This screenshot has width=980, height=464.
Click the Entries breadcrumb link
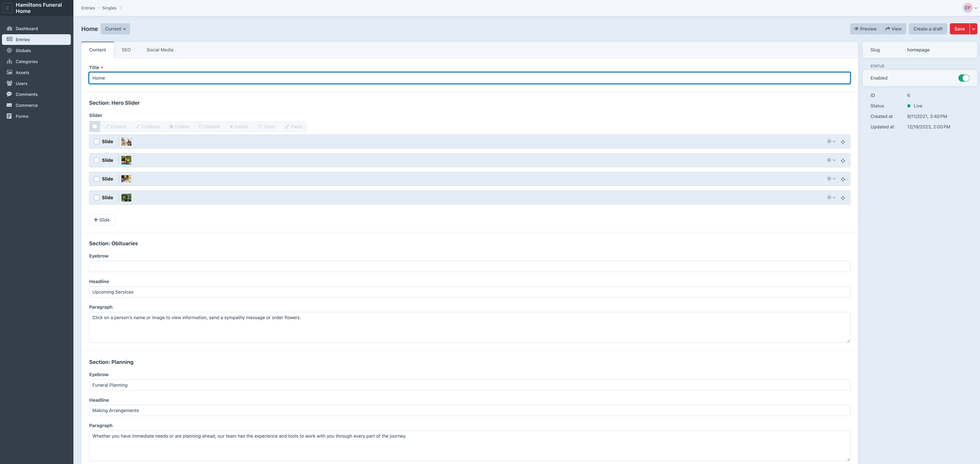click(88, 8)
